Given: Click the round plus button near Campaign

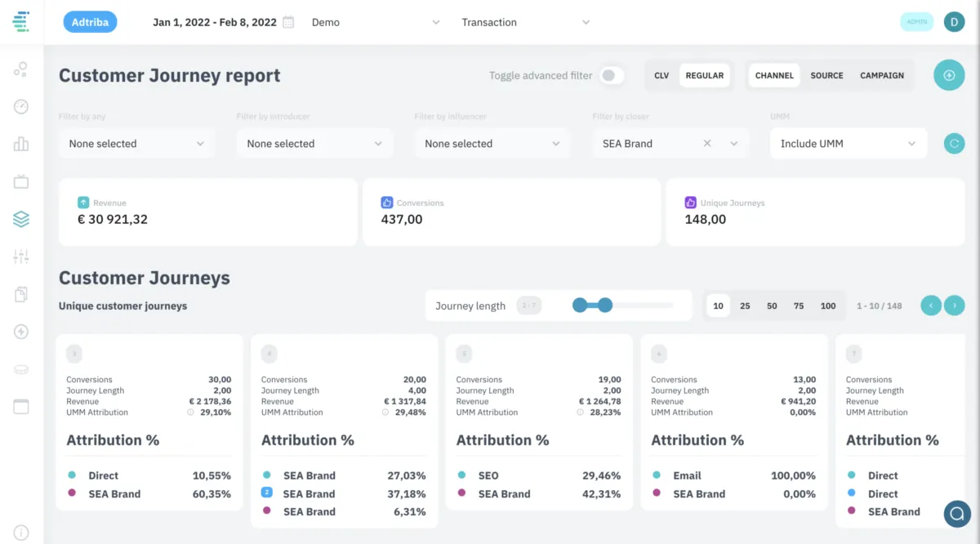Looking at the screenshot, I should coord(949,75).
